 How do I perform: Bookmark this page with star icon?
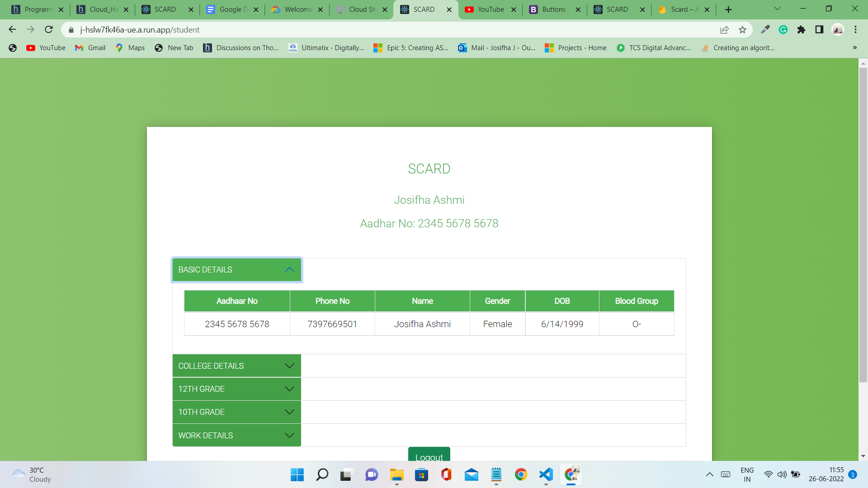point(742,30)
